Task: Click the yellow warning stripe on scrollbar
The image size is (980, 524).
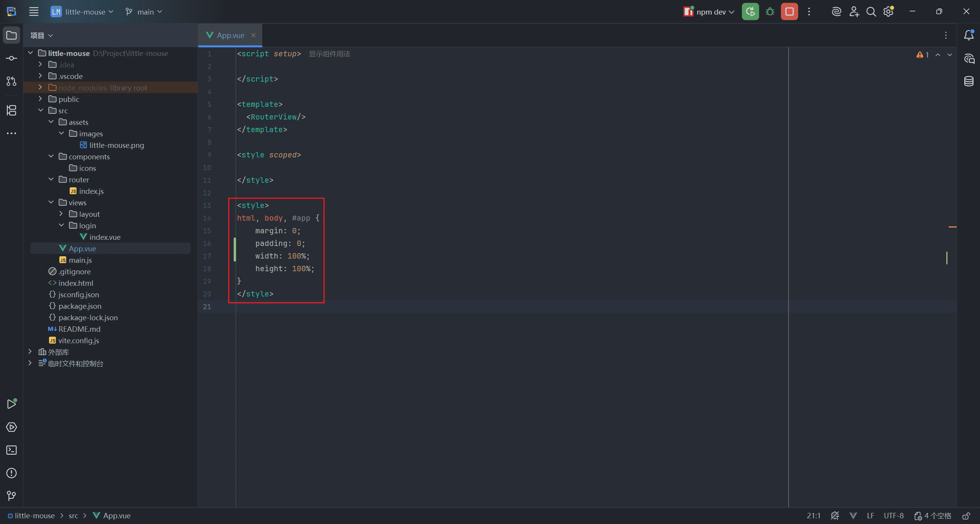Action: 952,227
